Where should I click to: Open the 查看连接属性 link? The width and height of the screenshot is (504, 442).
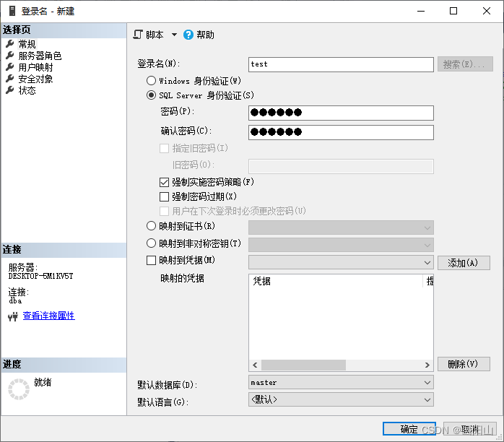[49, 316]
